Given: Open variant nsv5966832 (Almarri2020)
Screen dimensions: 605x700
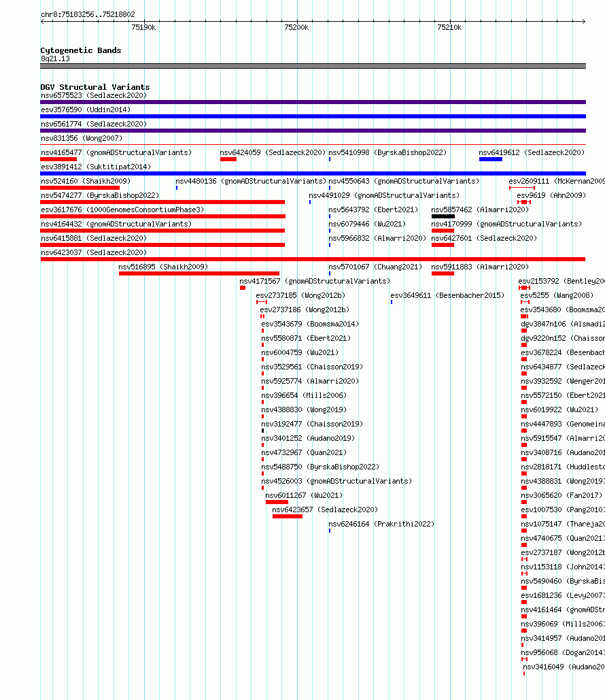Looking at the screenshot, I should [377, 238].
